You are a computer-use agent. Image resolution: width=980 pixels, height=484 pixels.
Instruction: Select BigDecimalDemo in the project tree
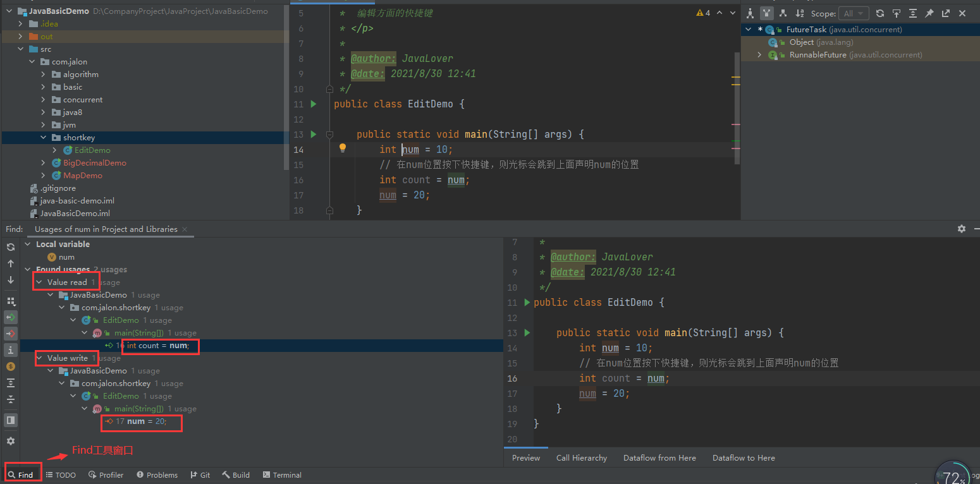pyautogui.click(x=94, y=163)
